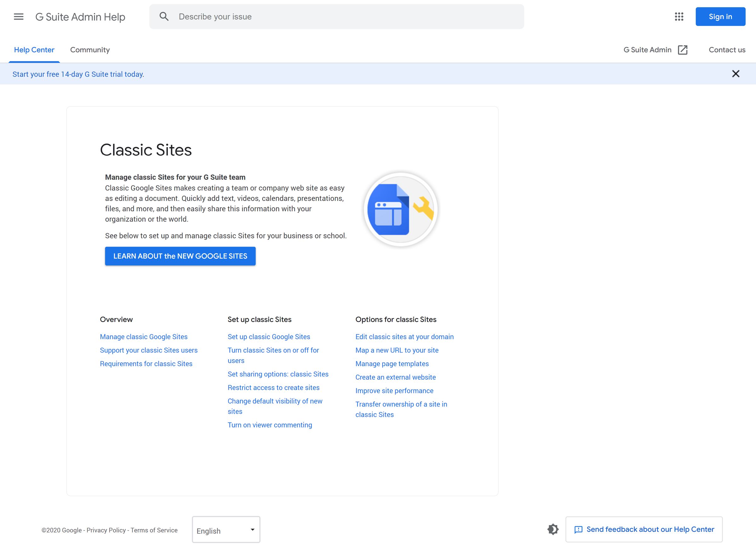Screen dimensions: 756x550
Task: Toggle dark mode with the brightness icon
Action: tap(553, 529)
